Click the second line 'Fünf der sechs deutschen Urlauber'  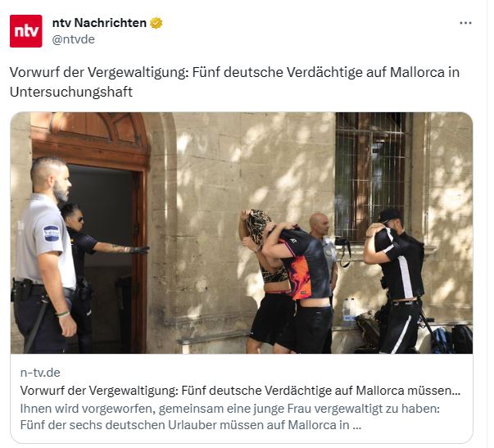pos(191,425)
